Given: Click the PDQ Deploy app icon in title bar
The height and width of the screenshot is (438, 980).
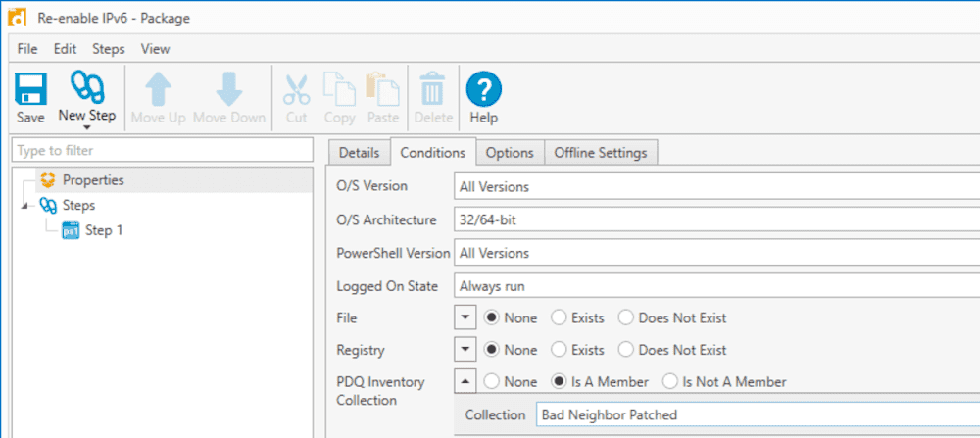Looking at the screenshot, I should tap(17, 17).
